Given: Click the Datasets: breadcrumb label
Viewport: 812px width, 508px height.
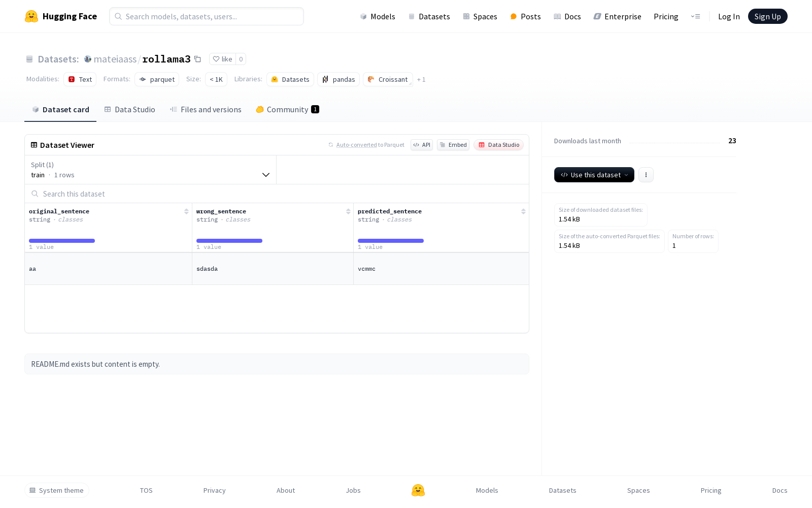Looking at the screenshot, I should click(58, 59).
